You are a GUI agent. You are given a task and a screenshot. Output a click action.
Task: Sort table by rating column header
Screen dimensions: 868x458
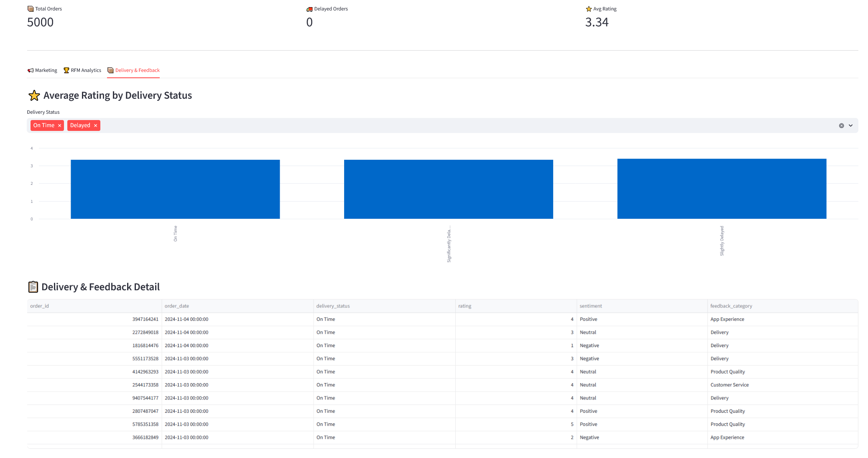(x=465, y=306)
